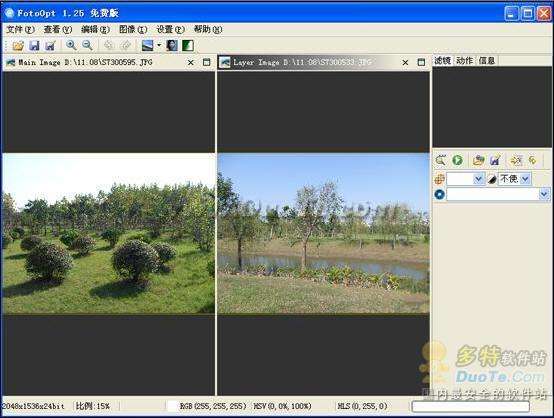Click the green gradient toolbar icon

[188, 45]
